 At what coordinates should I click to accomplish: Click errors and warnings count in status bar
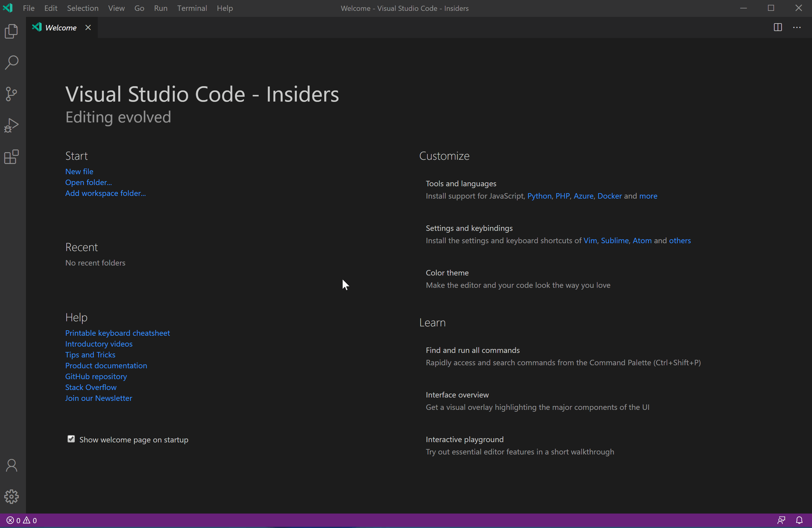(x=22, y=520)
